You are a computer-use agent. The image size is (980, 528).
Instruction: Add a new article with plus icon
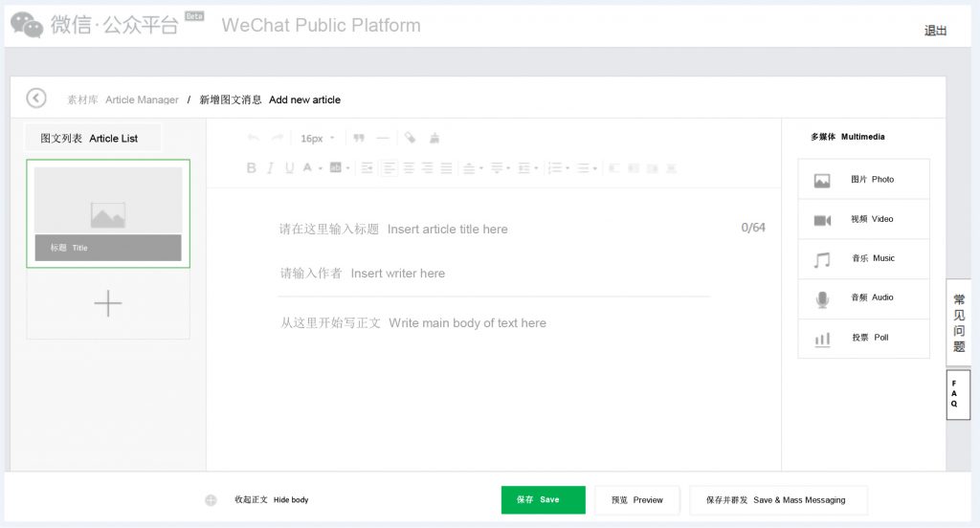click(x=108, y=304)
